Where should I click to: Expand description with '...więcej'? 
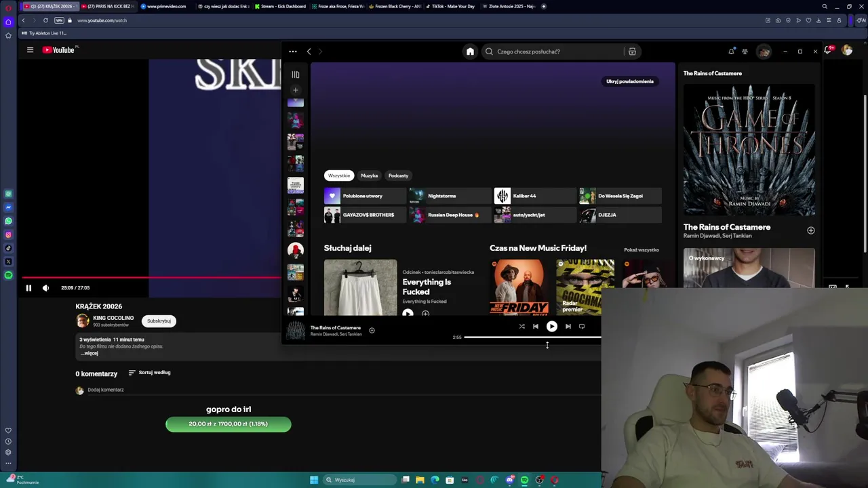[90, 353]
